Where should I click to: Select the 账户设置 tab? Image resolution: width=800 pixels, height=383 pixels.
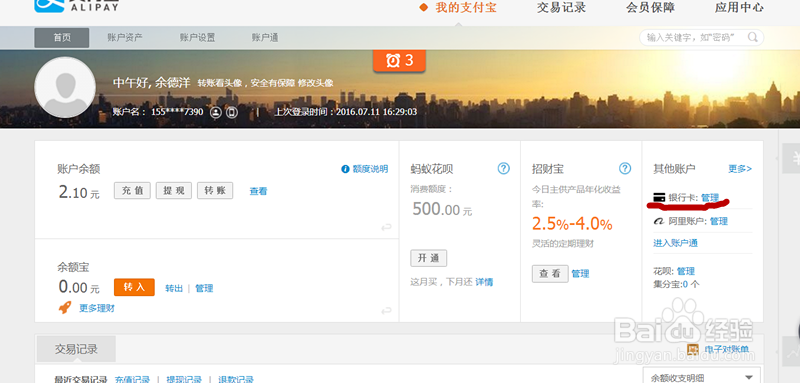[x=197, y=38]
